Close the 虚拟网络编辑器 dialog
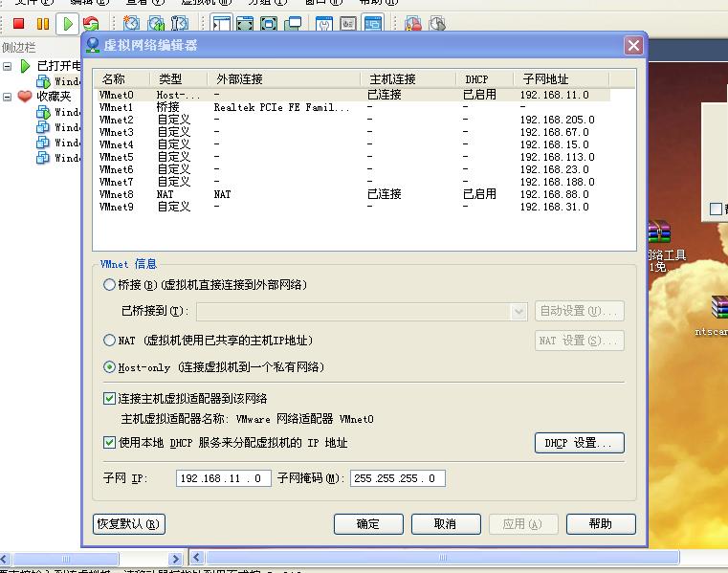The image size is (728, 573). (633, 46)
